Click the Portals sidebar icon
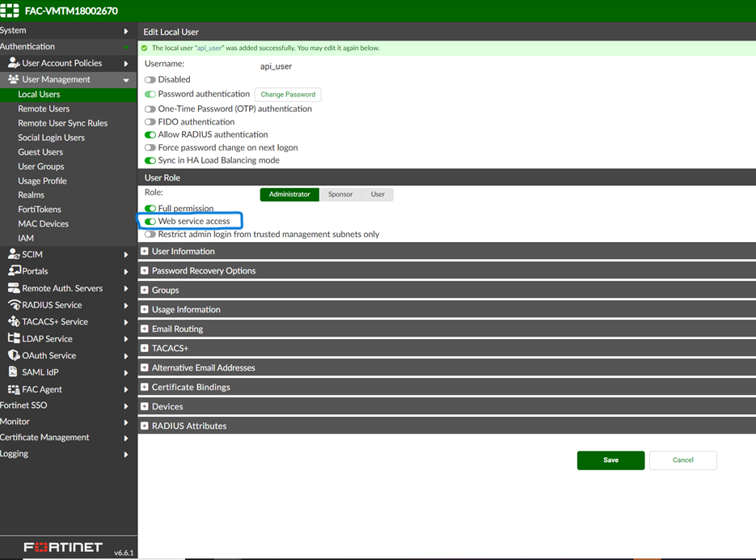This screenshot has width=756, height=560. point(14,271)
